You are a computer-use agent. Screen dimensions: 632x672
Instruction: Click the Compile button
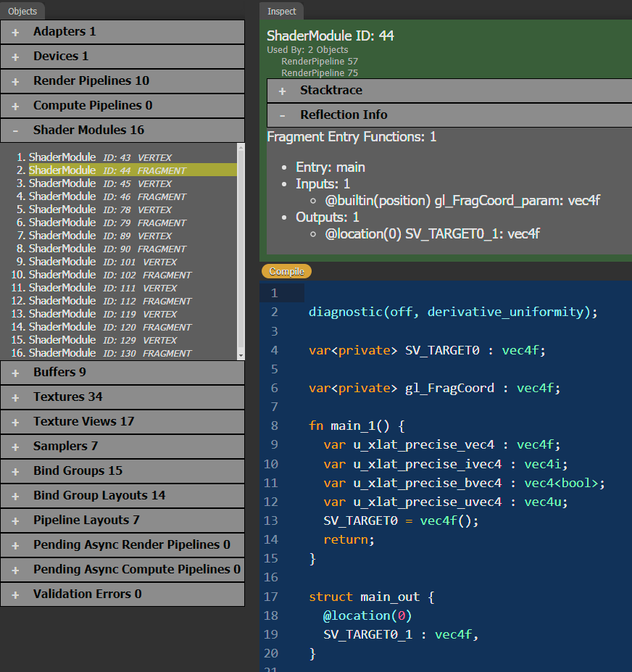click(x=287, y=271)
